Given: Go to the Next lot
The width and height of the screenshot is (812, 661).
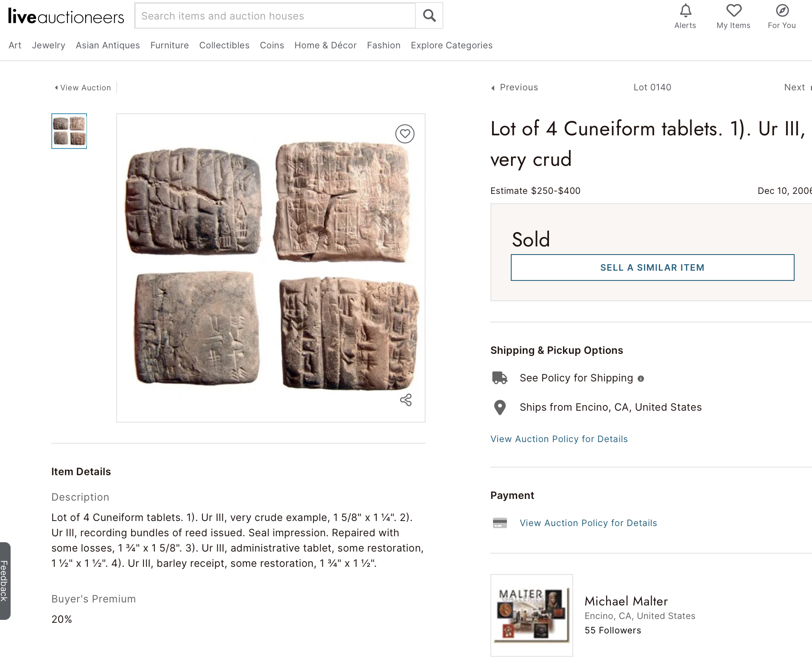Looking at the screenshot, I should (x=795, y=87).
